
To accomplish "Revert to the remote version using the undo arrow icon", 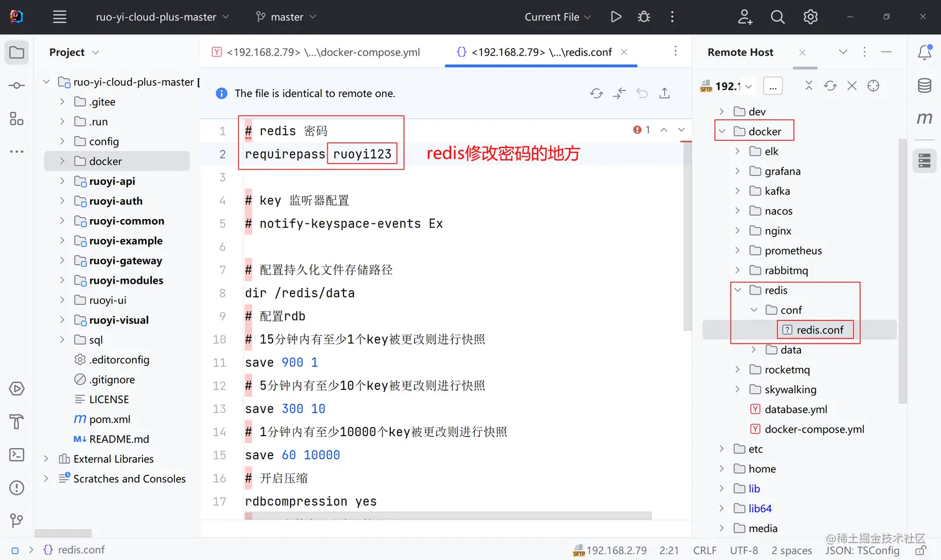I will tap(642, 93).
